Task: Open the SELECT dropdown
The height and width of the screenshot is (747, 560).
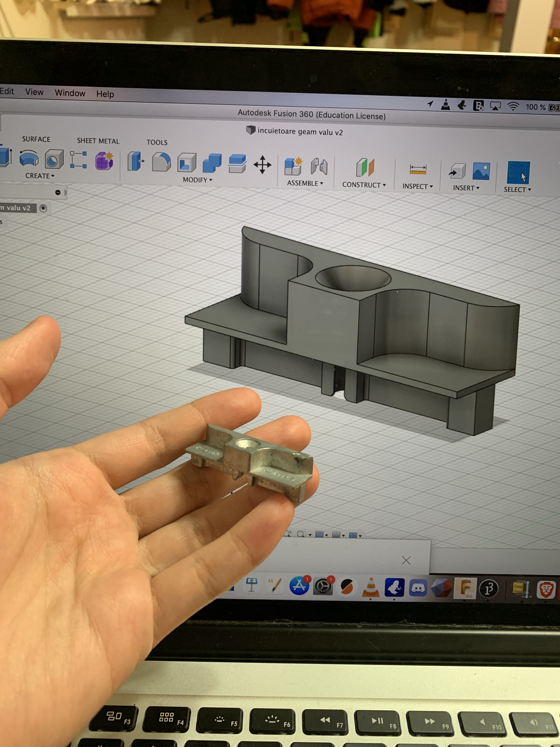Action: tap(517, 190)
